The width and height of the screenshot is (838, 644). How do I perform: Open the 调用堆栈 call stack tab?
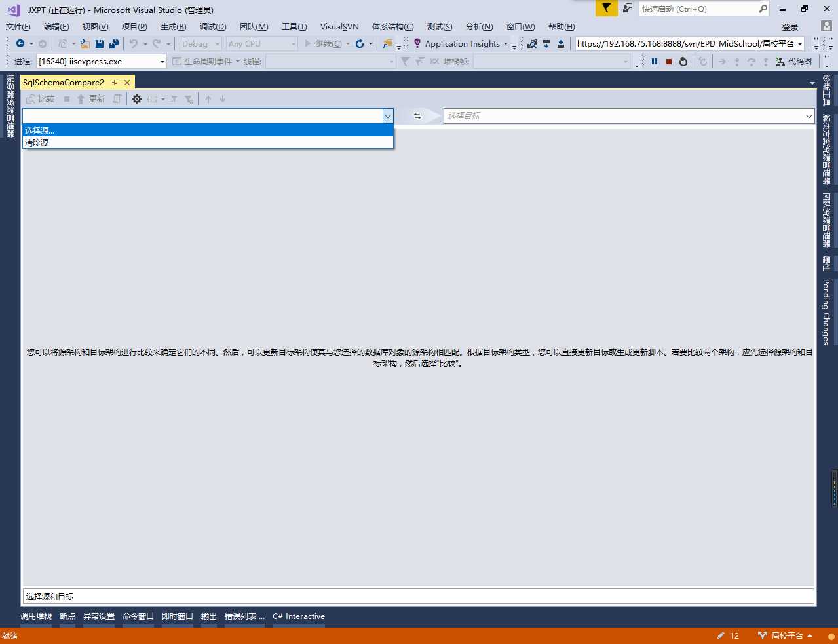(36, 616)
